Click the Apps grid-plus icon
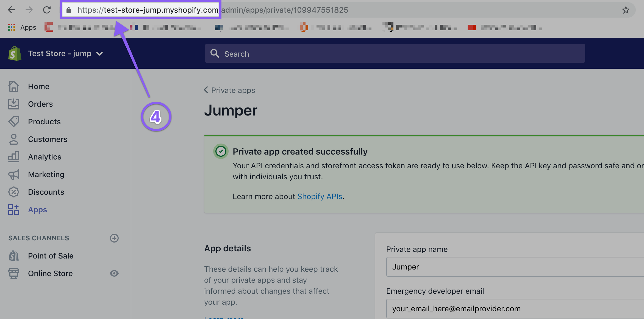 click(14, 210)
